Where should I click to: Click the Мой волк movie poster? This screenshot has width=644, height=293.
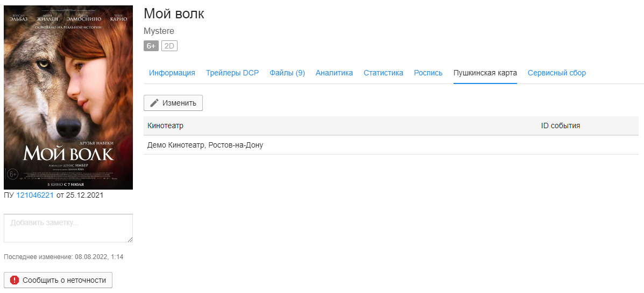click(68, 97)
